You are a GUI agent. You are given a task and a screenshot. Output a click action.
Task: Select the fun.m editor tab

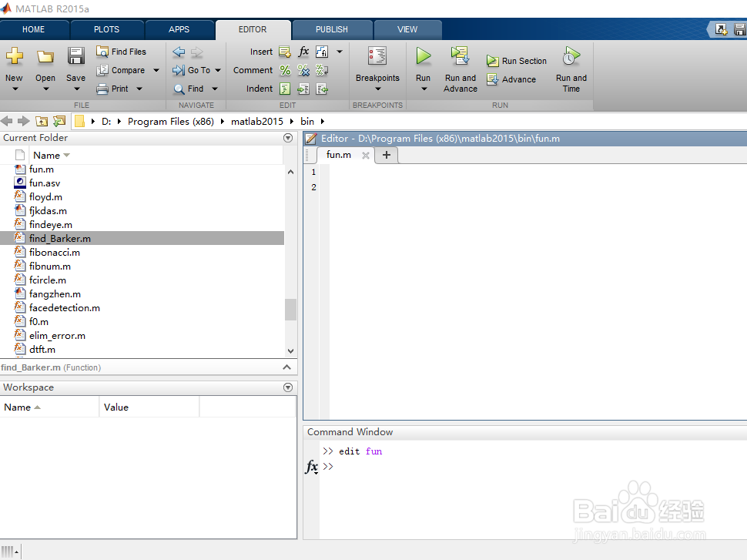coord(339,155)
